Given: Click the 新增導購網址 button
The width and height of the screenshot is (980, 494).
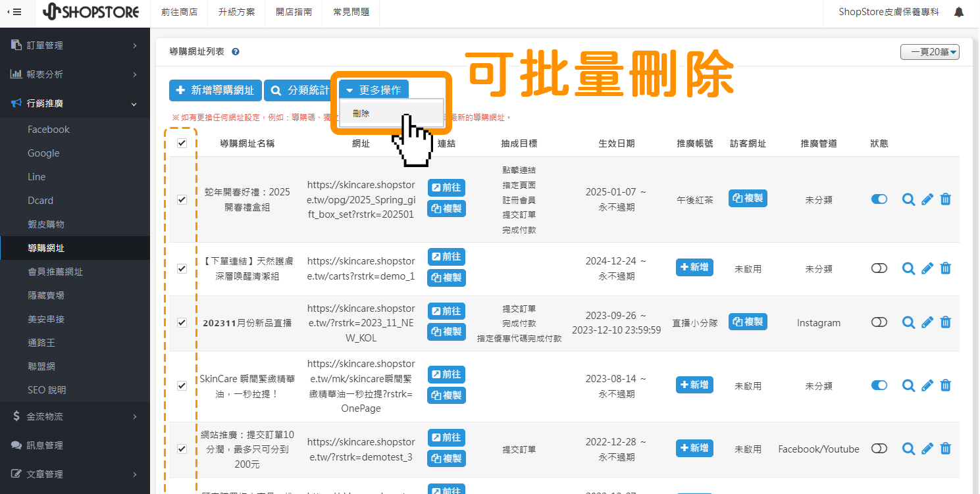Looking at the screenshot, I should point(215,90).
